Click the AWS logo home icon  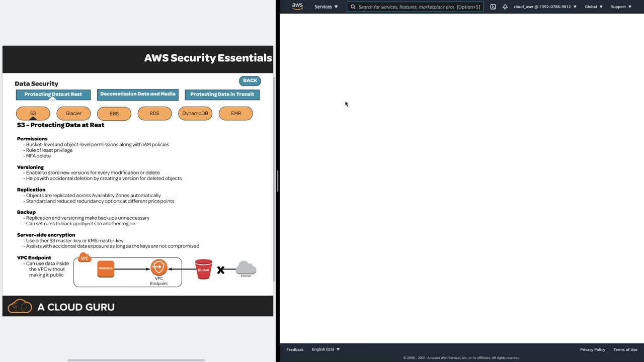(297, 7)
